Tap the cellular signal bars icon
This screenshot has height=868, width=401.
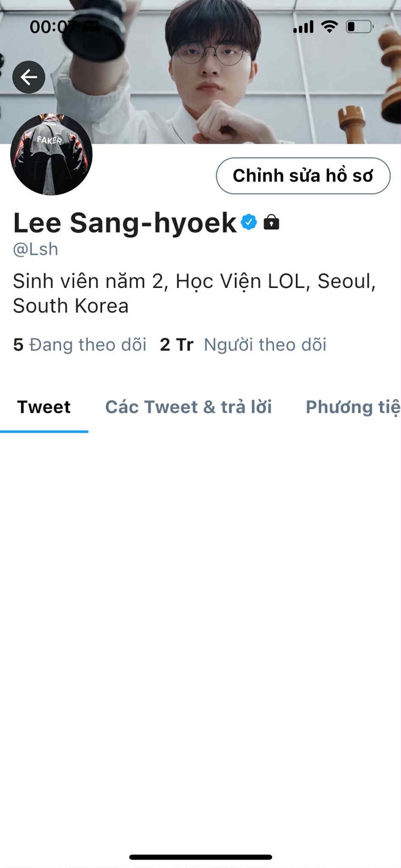[303, 27]
